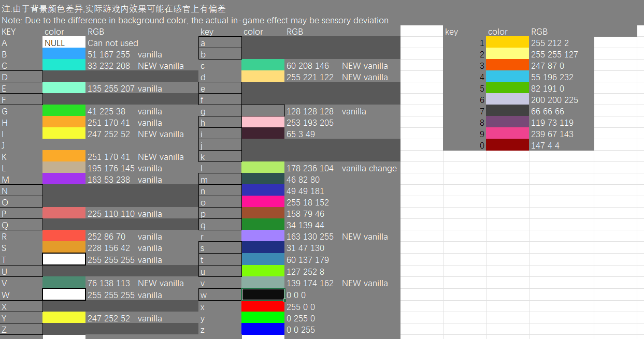Viewport: 644px width, 339px height.
Task: Click the RGB cell reading 178 236 104
Action: (310, 168)
